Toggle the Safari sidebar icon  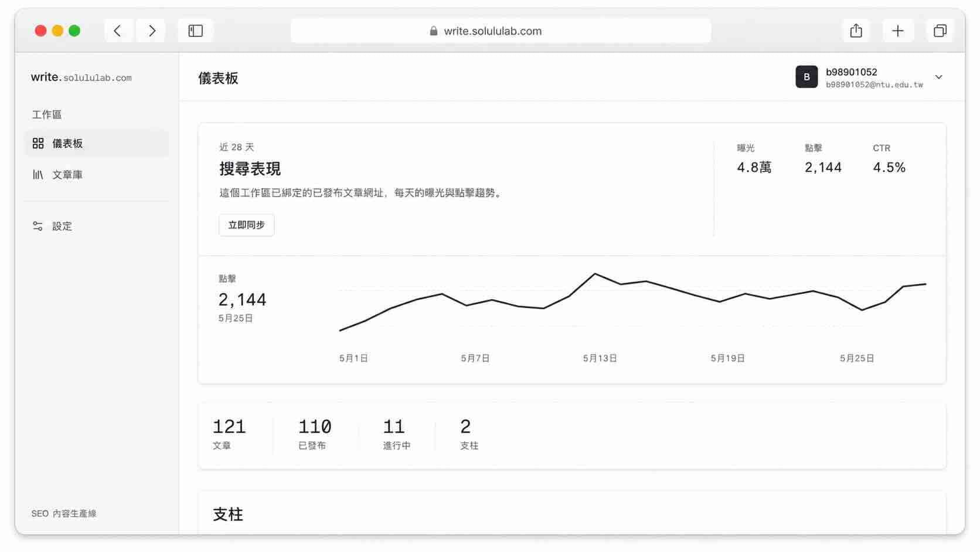196,31
